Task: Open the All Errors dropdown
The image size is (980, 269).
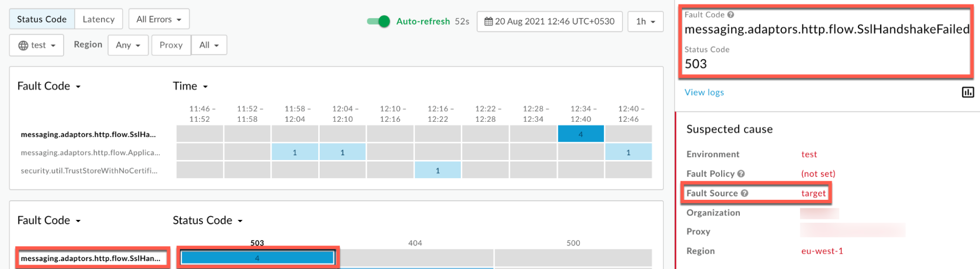Action: [159, 19]
